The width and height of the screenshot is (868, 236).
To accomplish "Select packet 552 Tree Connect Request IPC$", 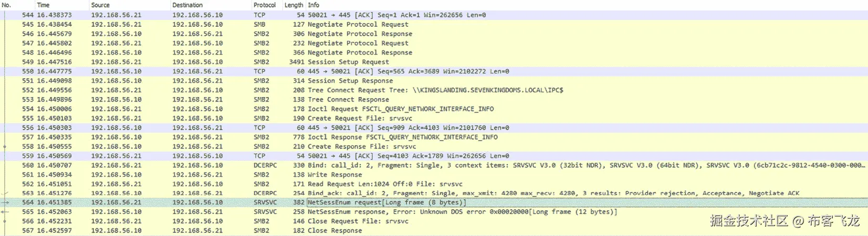I will click(x=434, y=90).
